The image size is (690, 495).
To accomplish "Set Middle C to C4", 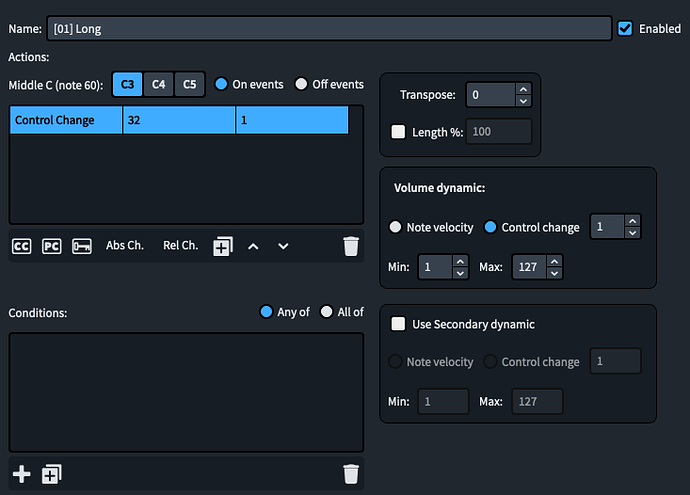I will pos(158,84).
